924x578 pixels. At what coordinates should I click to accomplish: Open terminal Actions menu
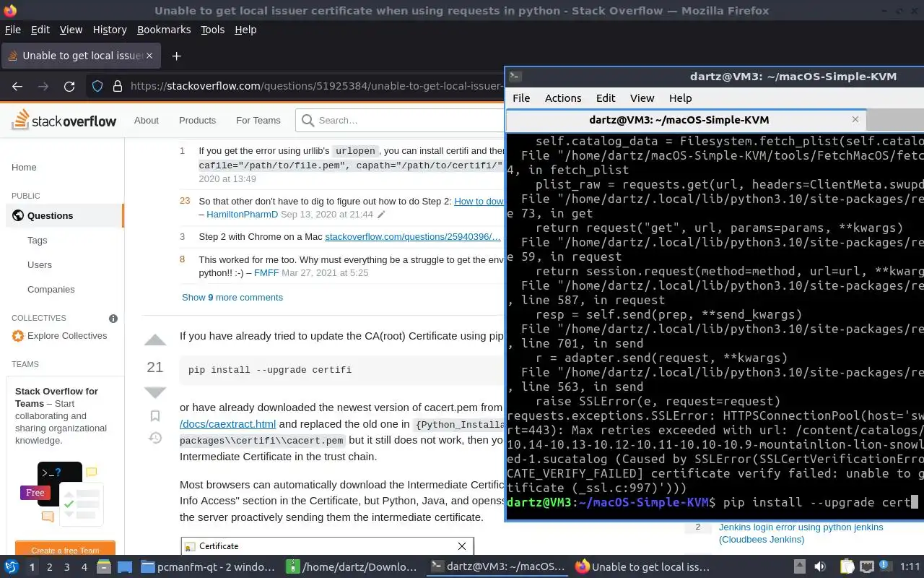tap(563, 98)
